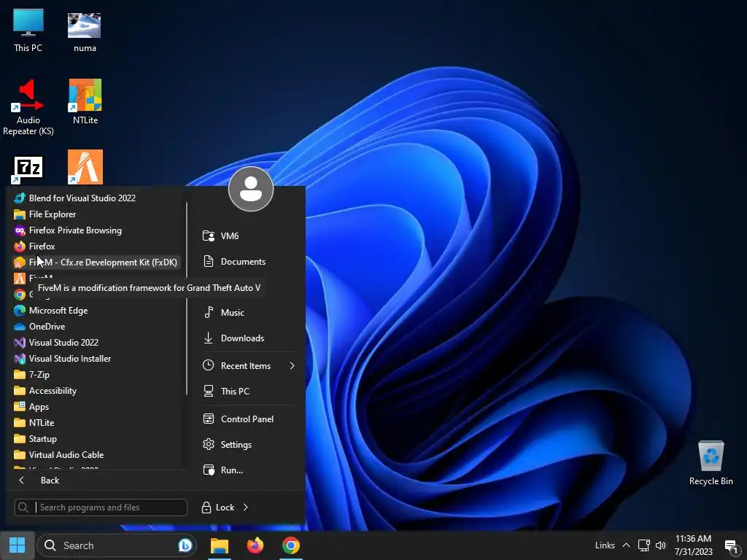
Task: Select the This PC desktop icon
Action: pyautogui.click(x=28, y=31)
